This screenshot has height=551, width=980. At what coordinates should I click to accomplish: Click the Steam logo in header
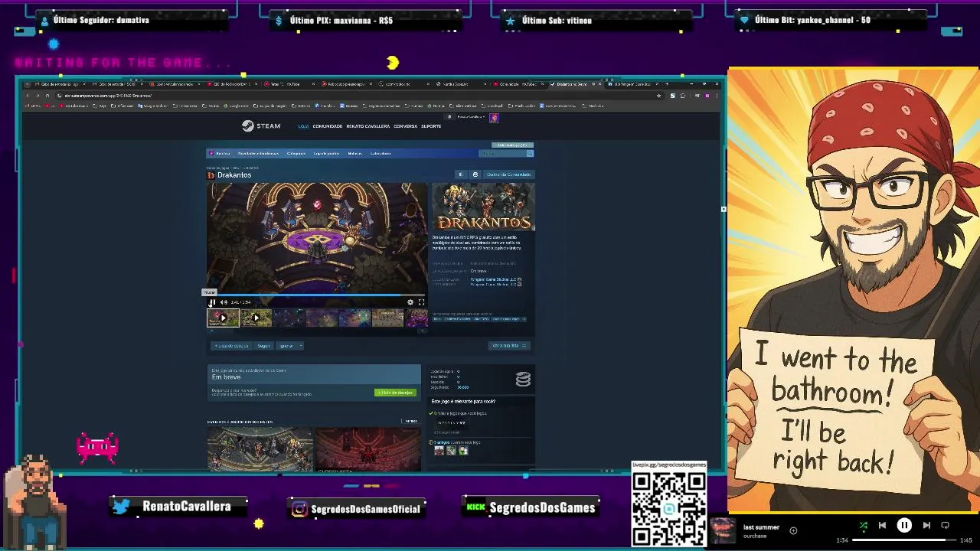(x=261, y=126)
